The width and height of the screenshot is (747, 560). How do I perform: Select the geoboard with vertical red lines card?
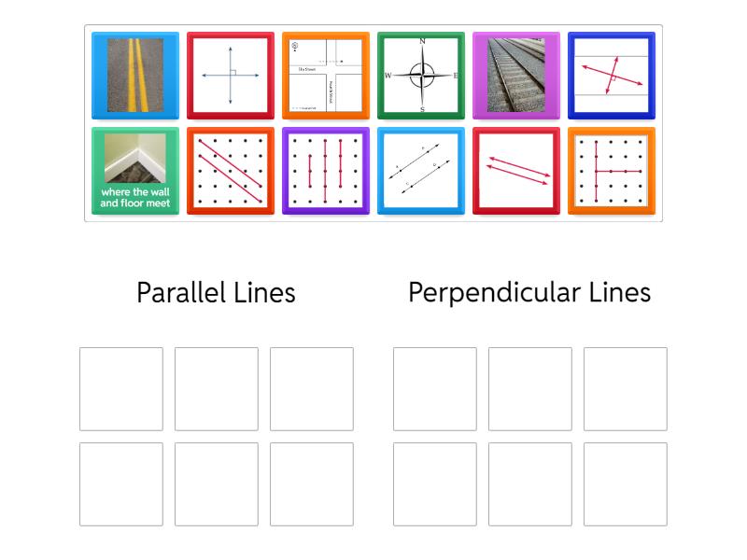click(x=325, y=171)
